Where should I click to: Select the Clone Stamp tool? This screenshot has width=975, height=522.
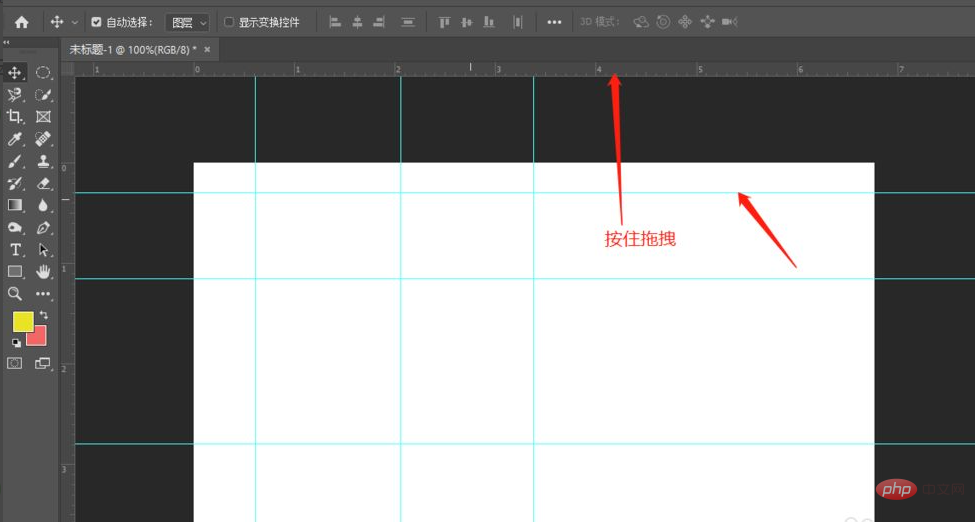point(43,161)
